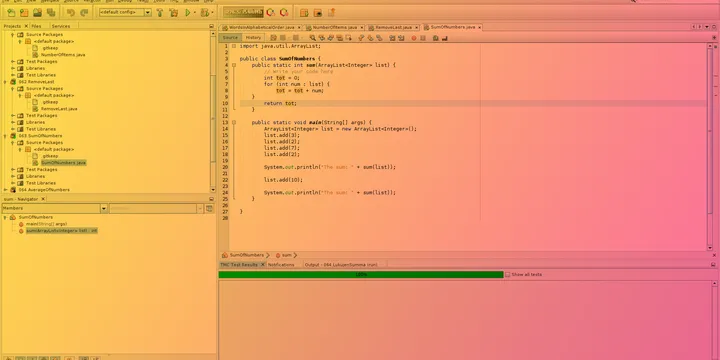Click the second TMC red circle icon
720x360 pixels.
click(284, 12)
